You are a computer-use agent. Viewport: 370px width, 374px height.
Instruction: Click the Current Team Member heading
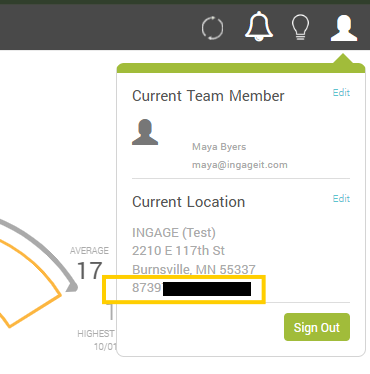pos(208,96)
